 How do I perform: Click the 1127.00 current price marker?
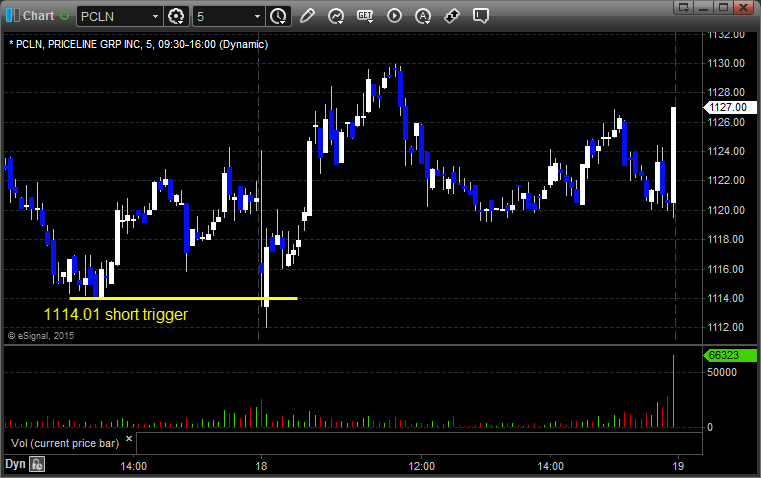tap(730, 107)
